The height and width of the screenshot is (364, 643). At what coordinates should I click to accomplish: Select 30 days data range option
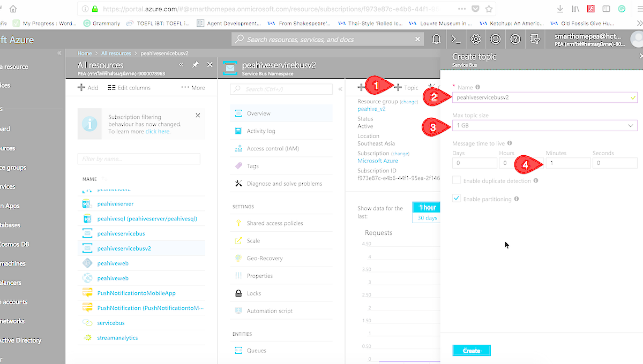(x=425, y=218)
